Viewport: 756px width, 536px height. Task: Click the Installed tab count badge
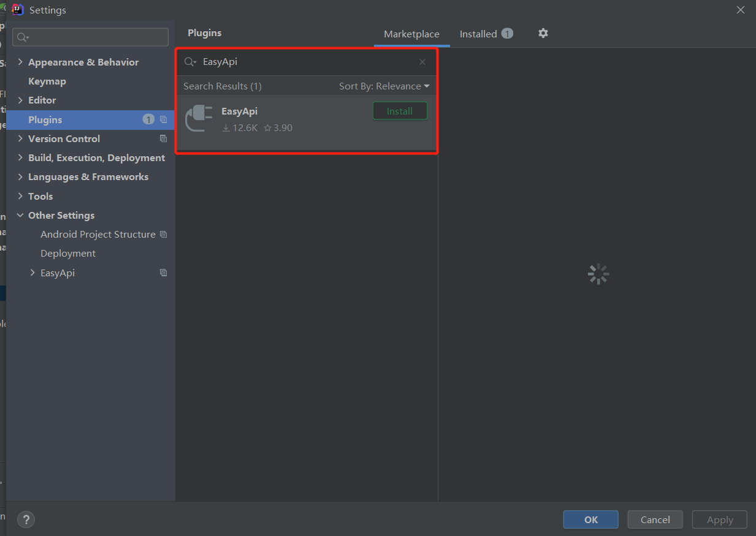[507, 34]
